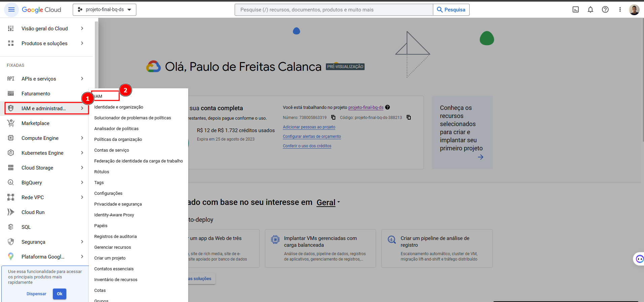Image resolution: width=644 pixels, height=302 pixels.
Task: Open Configurar alertas de orçamento link
Action: (312, 137)
